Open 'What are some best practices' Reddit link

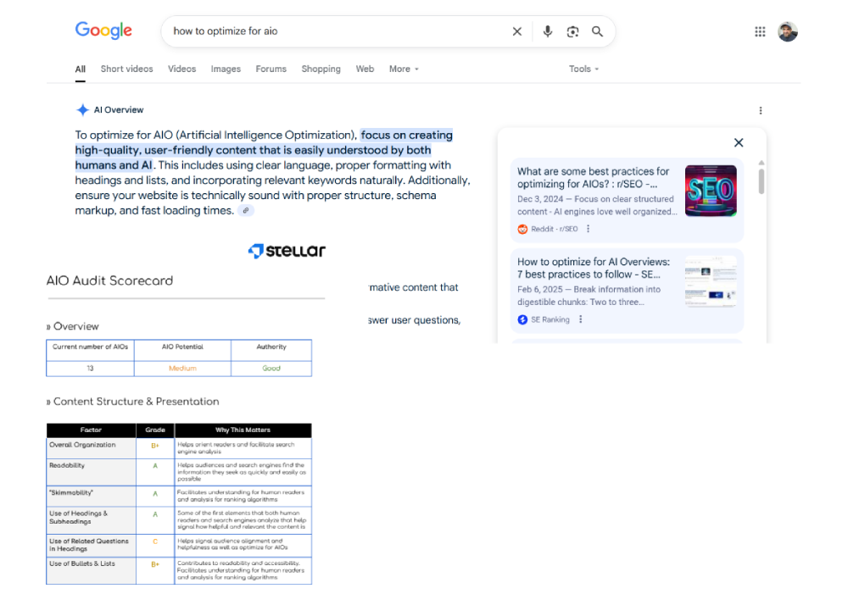[593, 178]
